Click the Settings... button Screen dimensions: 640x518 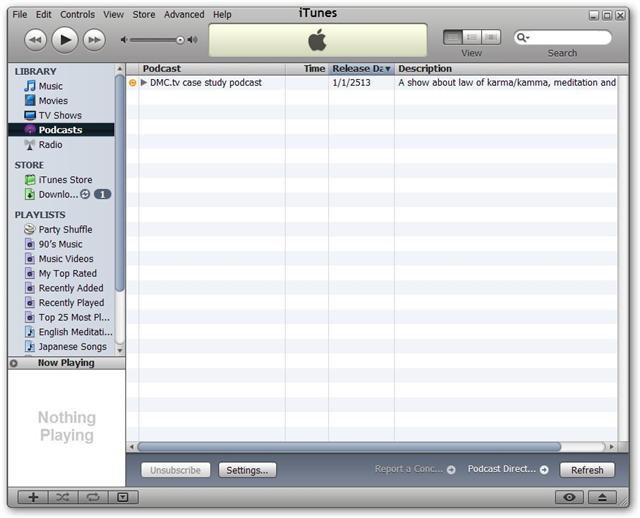tap(247, 470)
